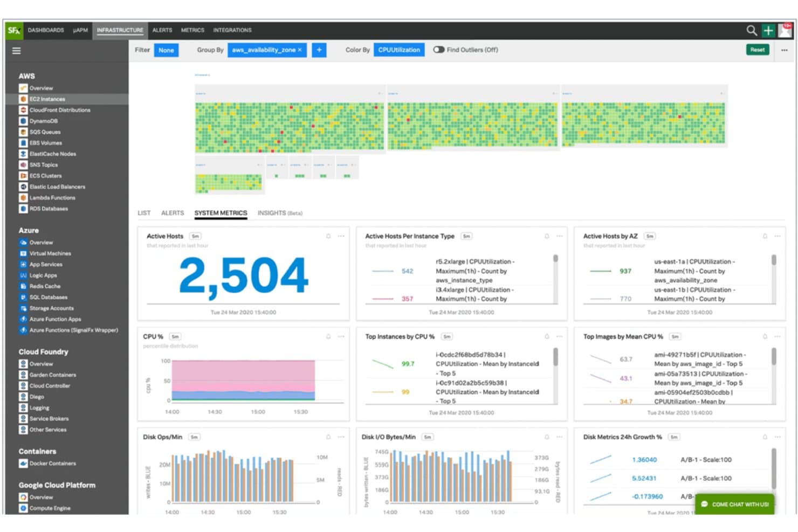Open the METRICS top menu
798x532 pixels.
tap(192, 30)
